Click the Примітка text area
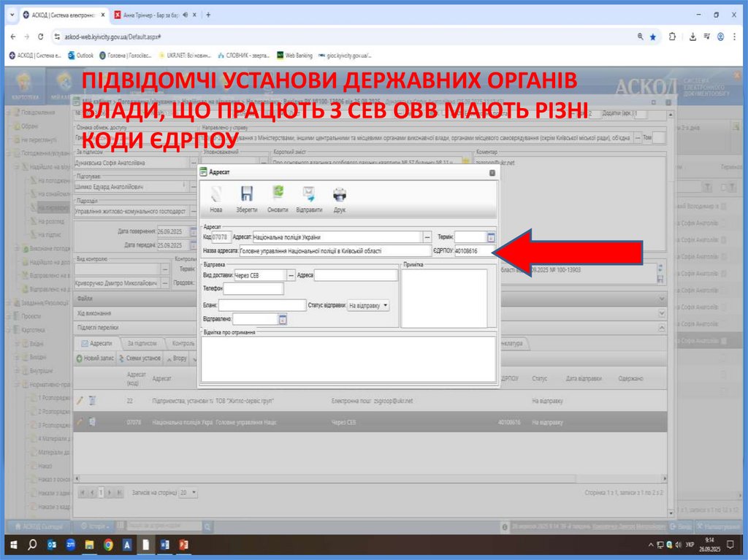This screenshot has width=748, height=560. 444,299
